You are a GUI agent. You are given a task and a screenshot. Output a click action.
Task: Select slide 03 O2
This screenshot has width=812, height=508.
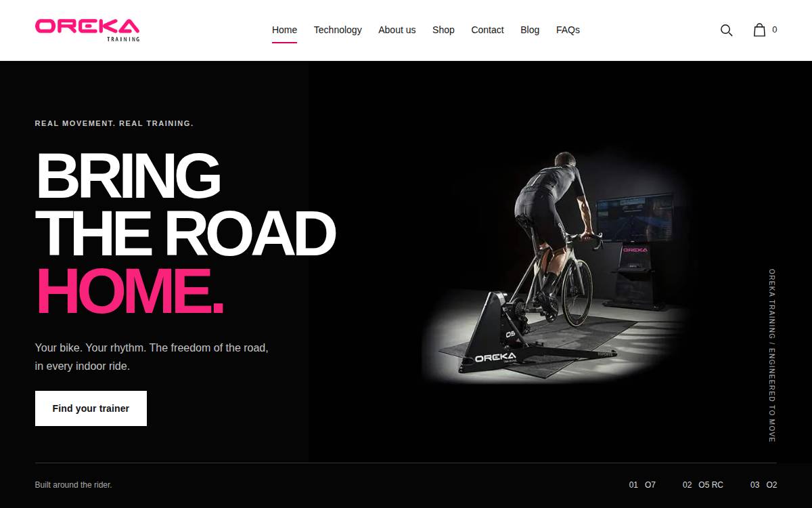pos(763,485)
